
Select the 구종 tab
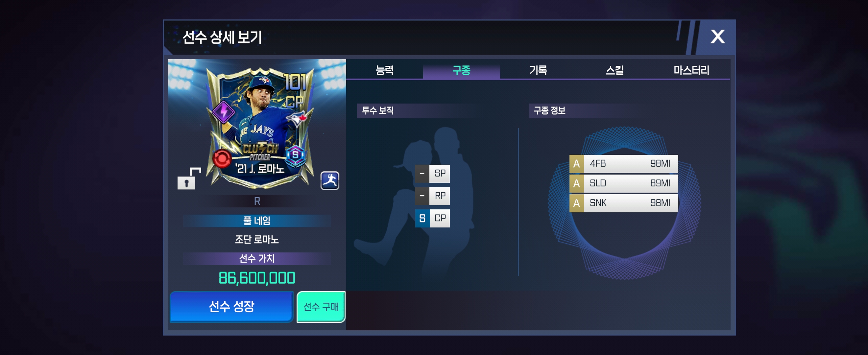pyautogui.click(x=461, y=70)
